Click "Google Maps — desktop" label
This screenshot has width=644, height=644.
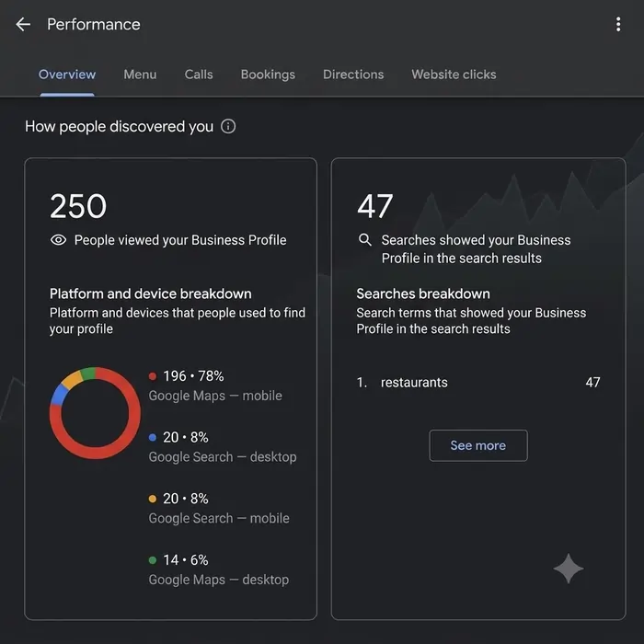coord(219,580)
